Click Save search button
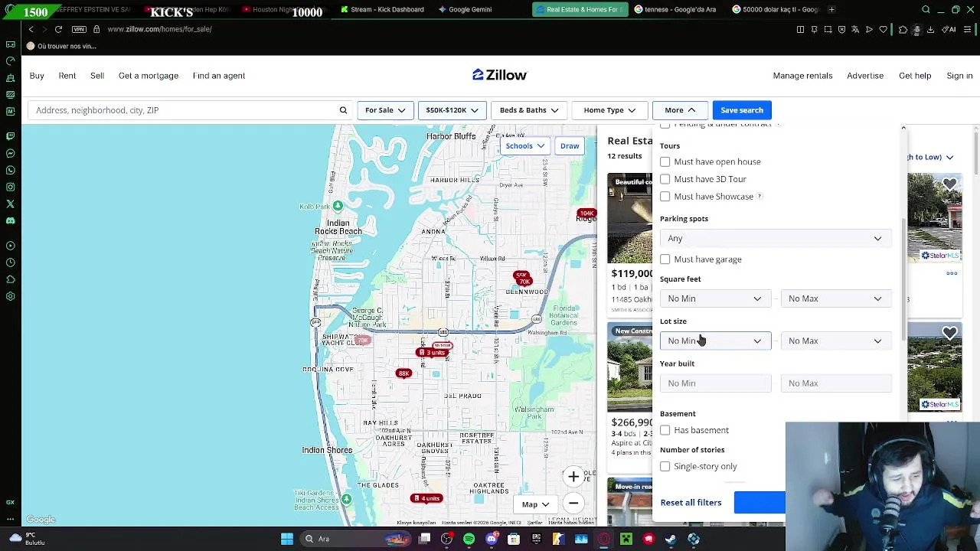Screen dimensions: 980x551 [x=742, y=110]
